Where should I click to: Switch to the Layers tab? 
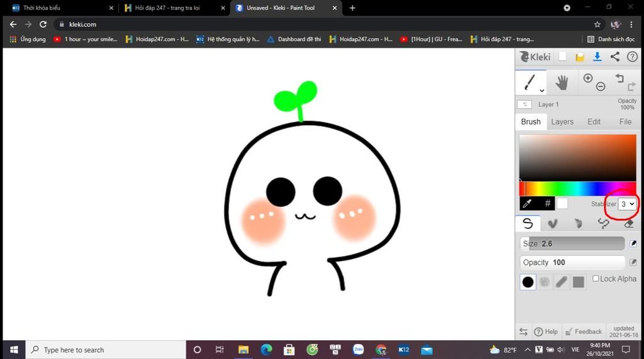tap(562, 121)
